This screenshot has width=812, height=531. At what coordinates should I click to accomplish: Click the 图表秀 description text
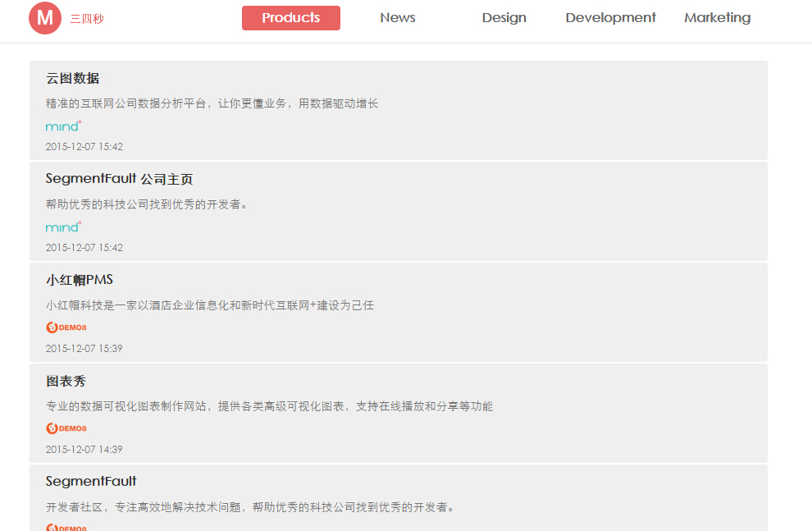coord(269,406)
